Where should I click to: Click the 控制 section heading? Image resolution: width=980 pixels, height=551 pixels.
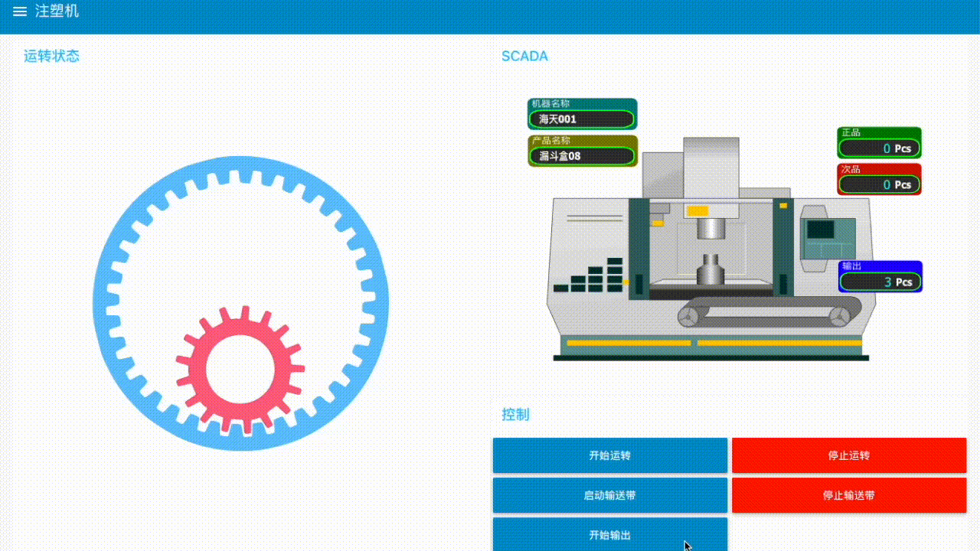click(515, 414)
